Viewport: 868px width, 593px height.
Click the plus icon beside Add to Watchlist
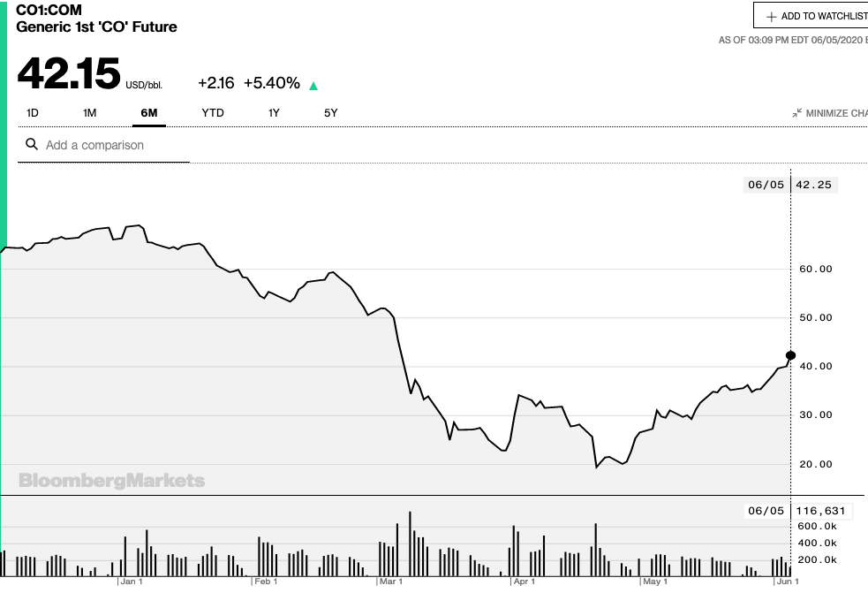[x=771, y=16]
